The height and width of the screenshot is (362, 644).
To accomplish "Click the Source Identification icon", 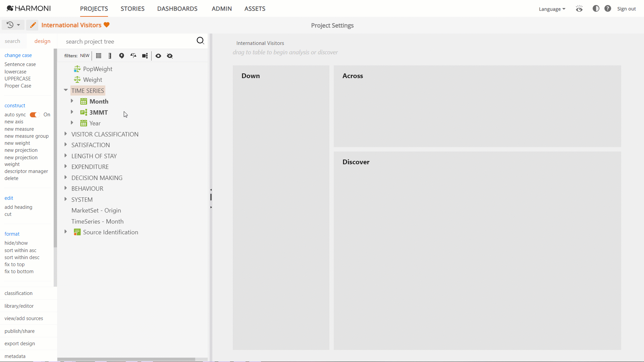I will (x=77, y=232).
